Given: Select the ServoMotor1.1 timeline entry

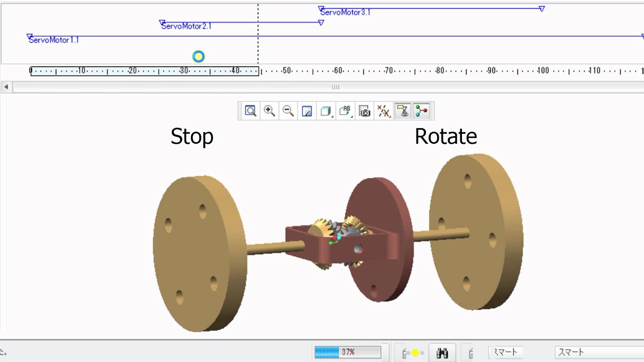Looking at the screenshot, I should (53, 40).
